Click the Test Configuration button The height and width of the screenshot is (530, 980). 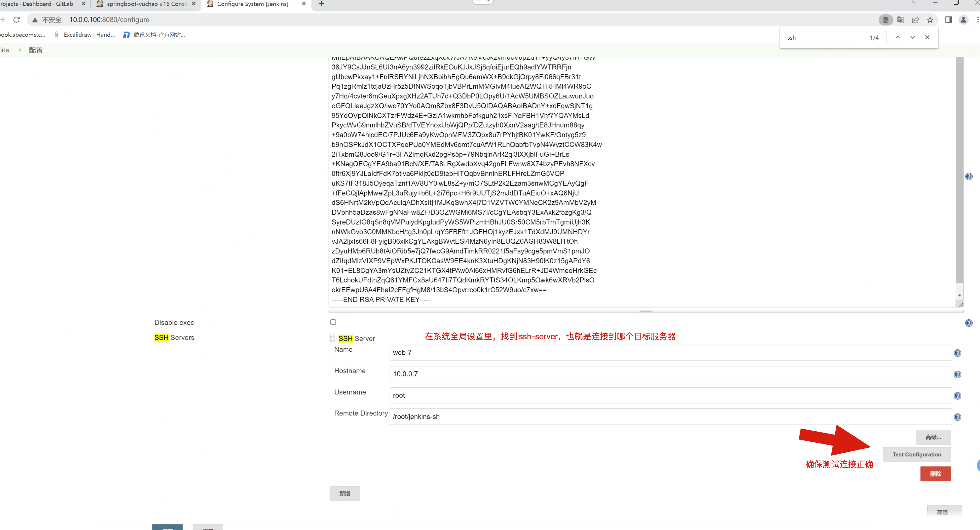[916, 455]
